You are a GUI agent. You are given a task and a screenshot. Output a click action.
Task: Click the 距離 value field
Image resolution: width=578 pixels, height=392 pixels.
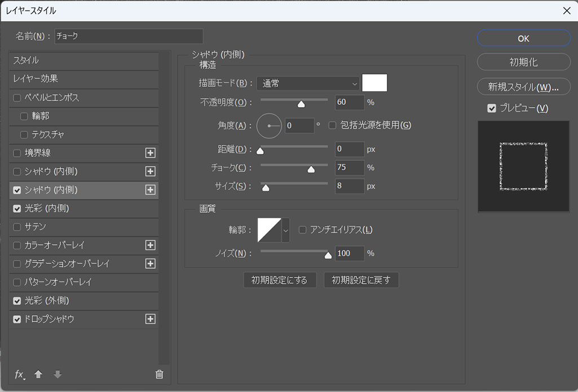[350, 149]
